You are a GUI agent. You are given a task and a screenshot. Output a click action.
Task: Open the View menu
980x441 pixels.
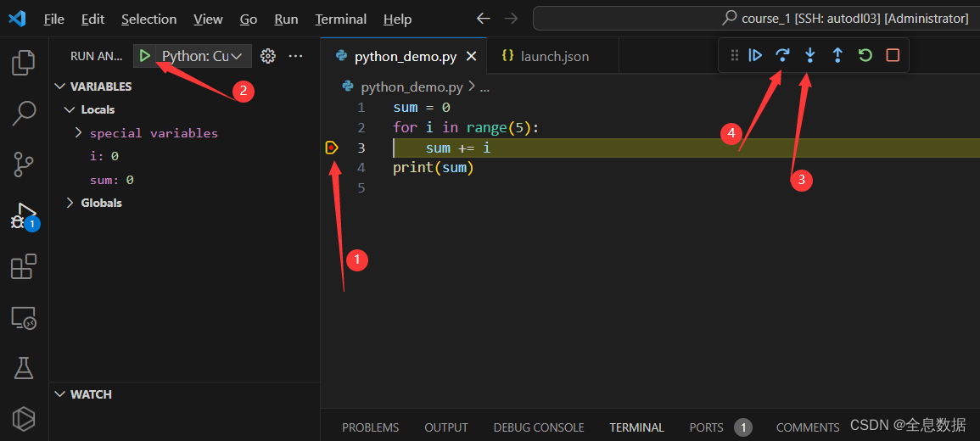(208, 20)
